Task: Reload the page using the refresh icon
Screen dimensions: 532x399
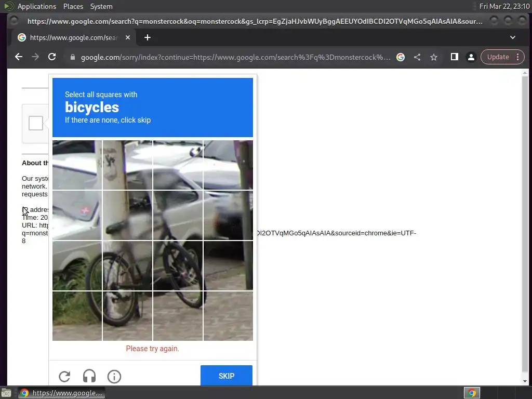Action: pyautogui.click(x=52, y=57)
